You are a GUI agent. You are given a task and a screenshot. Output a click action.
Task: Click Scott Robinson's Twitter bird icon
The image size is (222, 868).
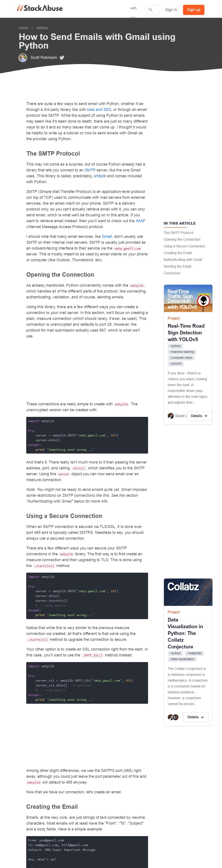(x=62, y=58)
